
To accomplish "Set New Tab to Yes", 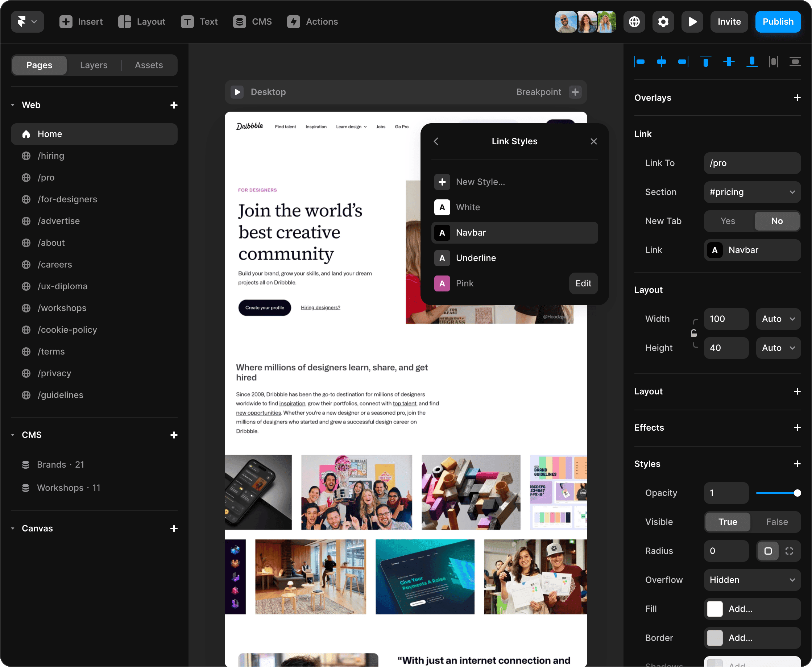I will (728, 221).
